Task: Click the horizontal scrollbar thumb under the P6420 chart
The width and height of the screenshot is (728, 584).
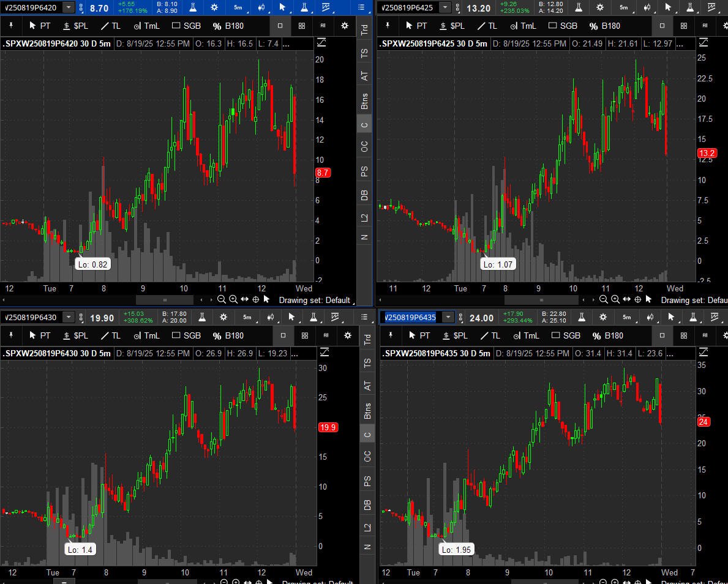Action: click(164, 300)
